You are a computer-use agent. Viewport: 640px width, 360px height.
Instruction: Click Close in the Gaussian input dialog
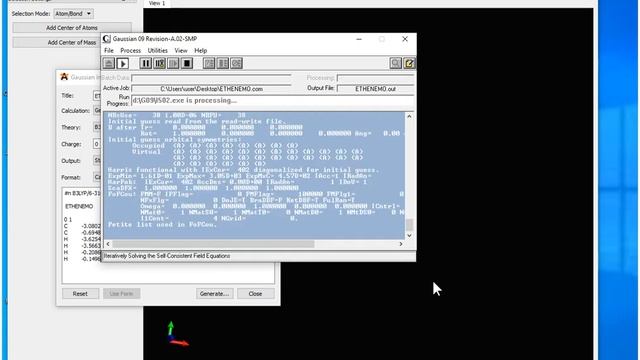point(256,293)
